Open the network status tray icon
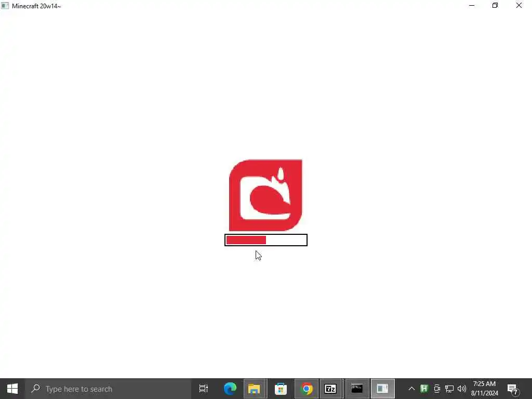The width and height of the screenshot is (532, 399). pos(449,389)
